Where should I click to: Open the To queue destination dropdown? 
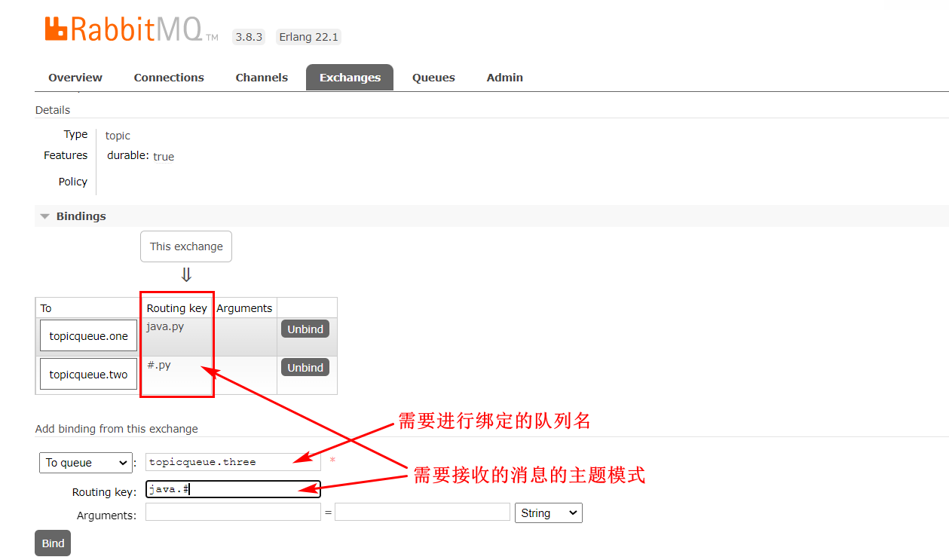(85, 463)
